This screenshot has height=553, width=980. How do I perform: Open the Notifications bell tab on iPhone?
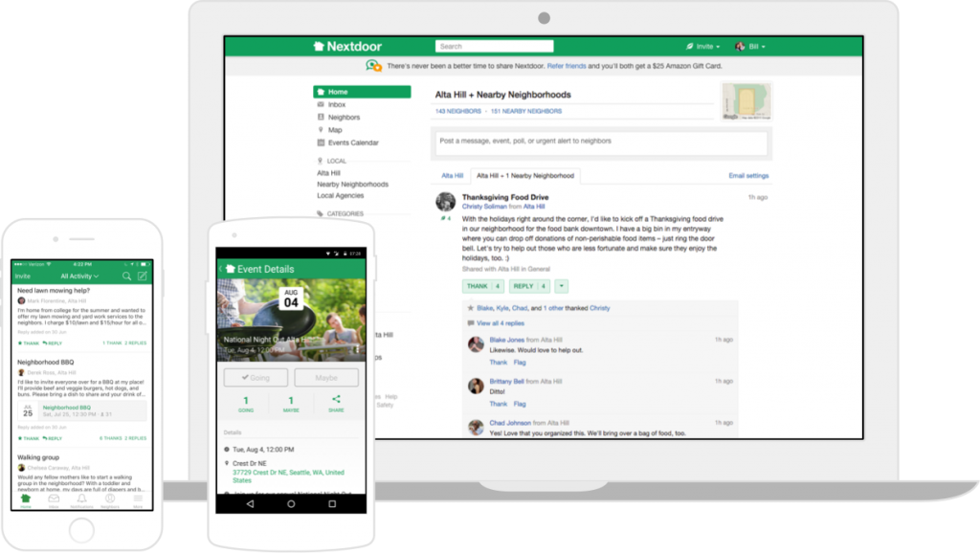coord(81,499)
